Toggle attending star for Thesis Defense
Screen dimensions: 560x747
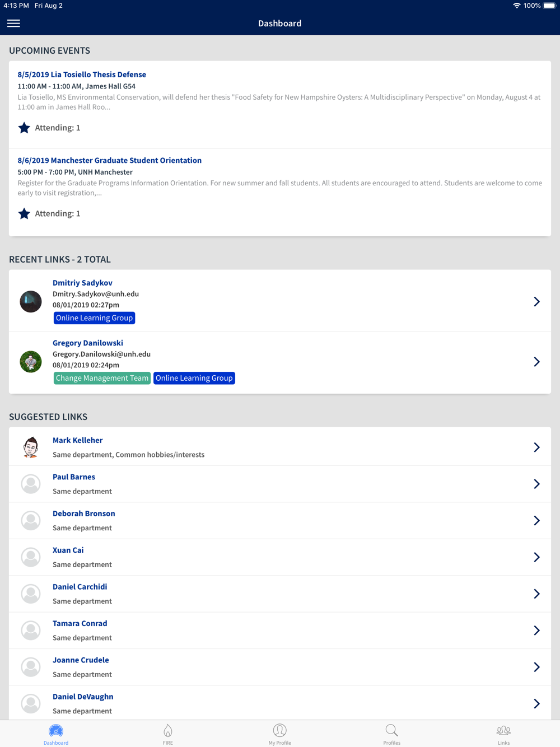pyautogui.click(x=24, y=128)
